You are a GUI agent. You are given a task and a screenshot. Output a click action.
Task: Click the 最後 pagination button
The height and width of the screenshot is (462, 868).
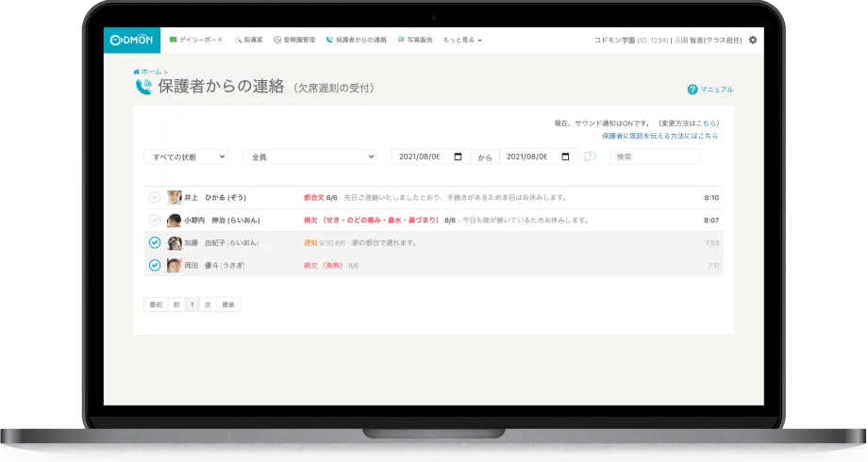click(227, 305)
